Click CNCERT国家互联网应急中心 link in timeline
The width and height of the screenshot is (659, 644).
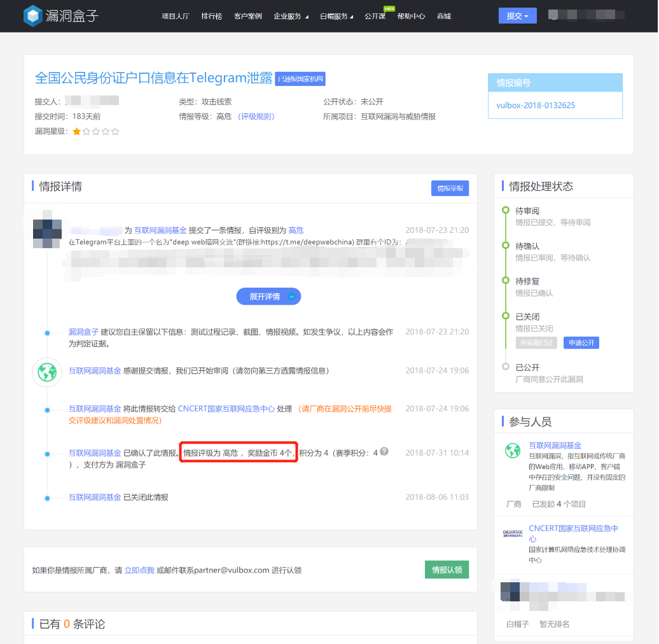point(226,409)
